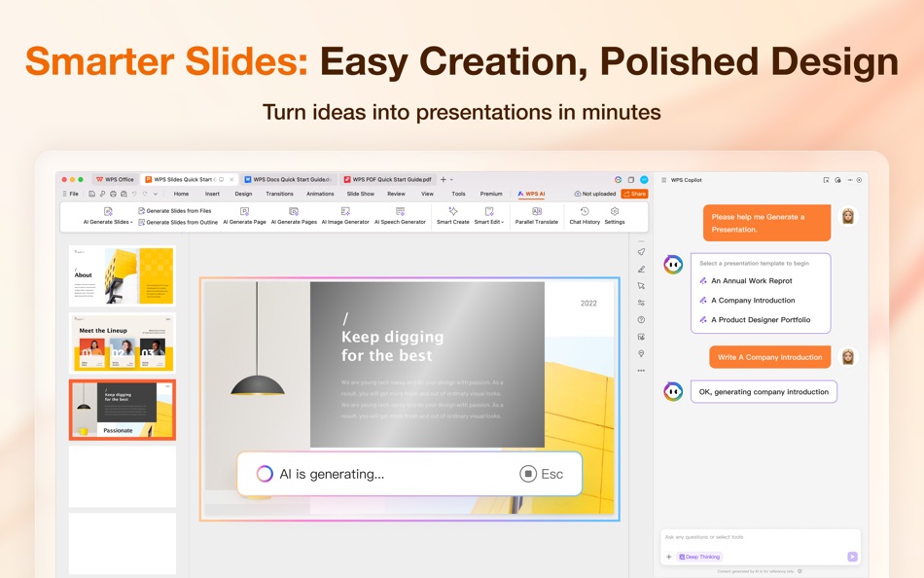Open the View ribbon tab

click(427, 194)
